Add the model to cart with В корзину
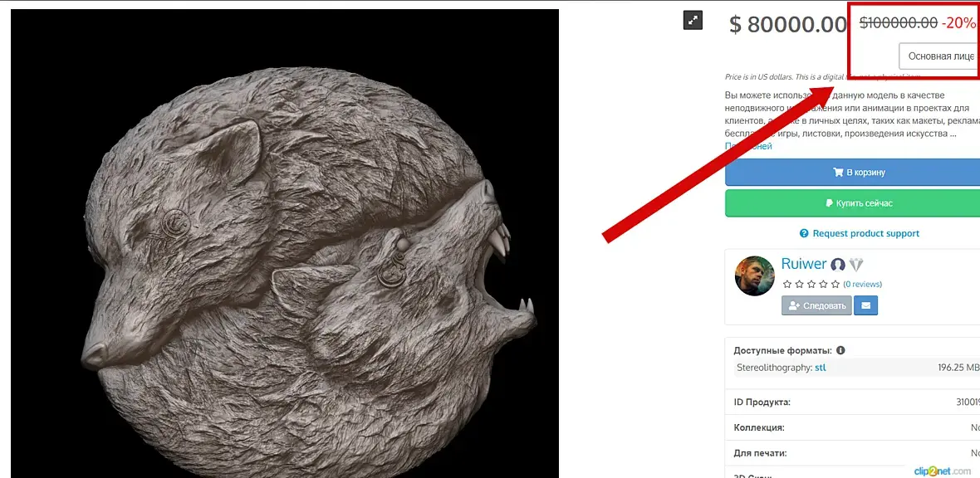980x478 pixels. pos(852,173)
